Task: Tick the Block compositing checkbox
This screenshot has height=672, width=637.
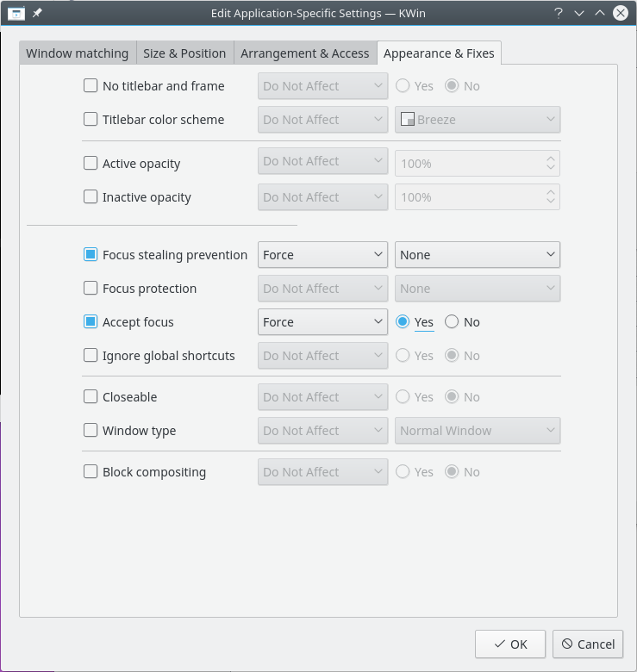Action: pos(91,472)
